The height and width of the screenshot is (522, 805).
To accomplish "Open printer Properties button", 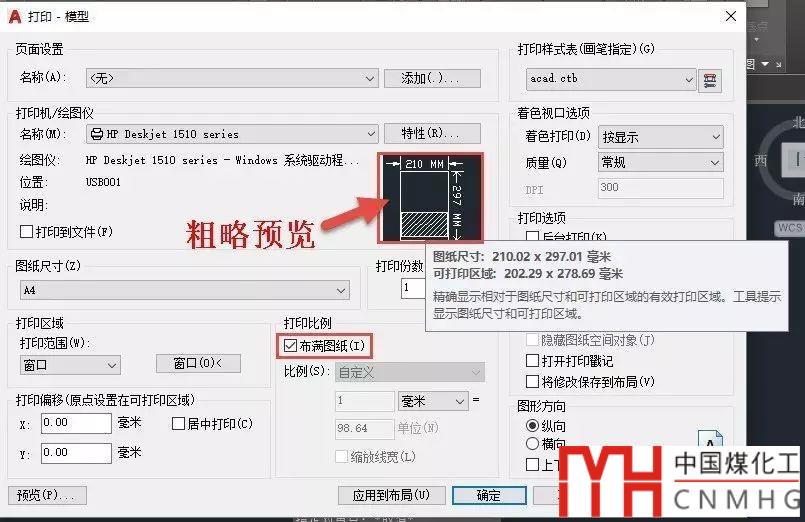I will [432, 133].
